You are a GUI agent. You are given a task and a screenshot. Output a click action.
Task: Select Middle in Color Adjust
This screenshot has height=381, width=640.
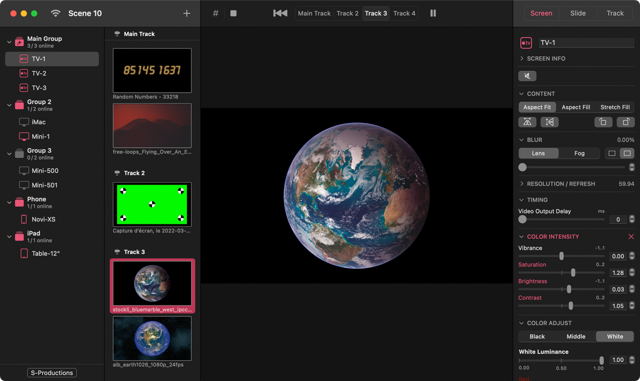tap(576, 336)
